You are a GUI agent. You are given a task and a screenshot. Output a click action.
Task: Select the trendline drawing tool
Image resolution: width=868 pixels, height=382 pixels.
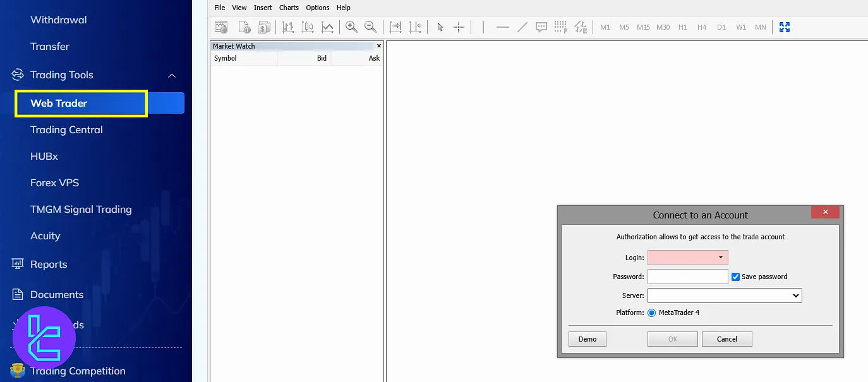[x=522, y=27]
